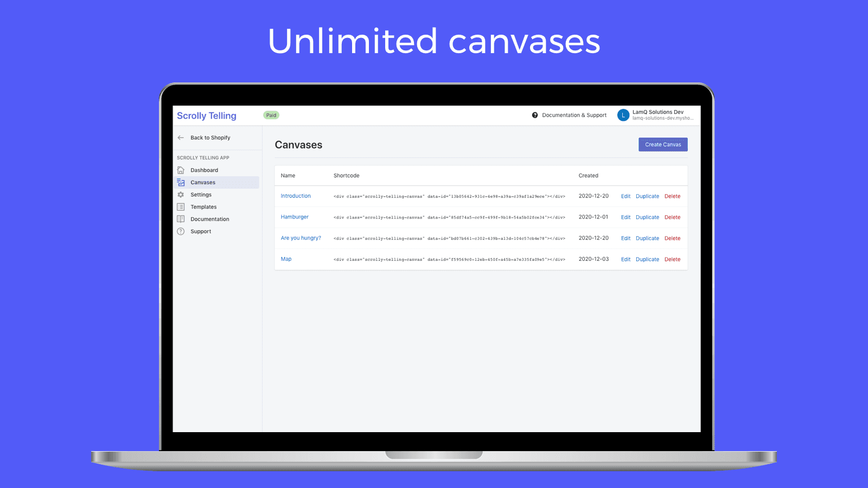Click the help icon beside Documentation & Support
868x488 pixels.
(535, 115)
